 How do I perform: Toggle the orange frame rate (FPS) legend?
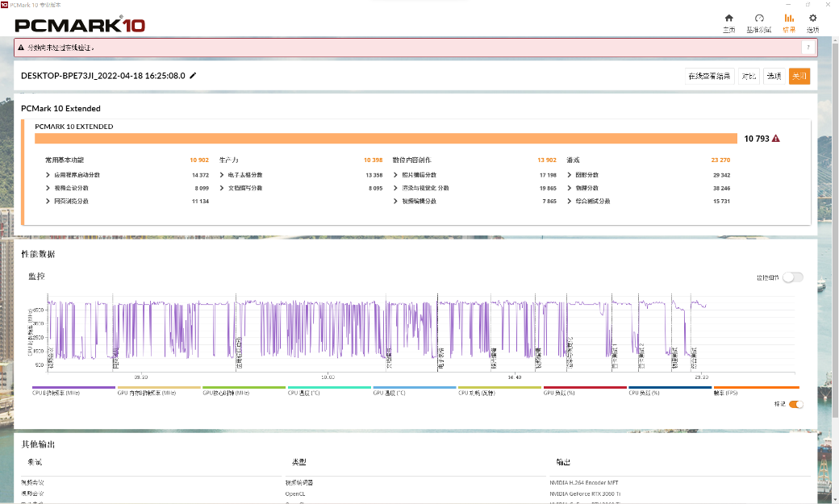click(x=756, y=390)
